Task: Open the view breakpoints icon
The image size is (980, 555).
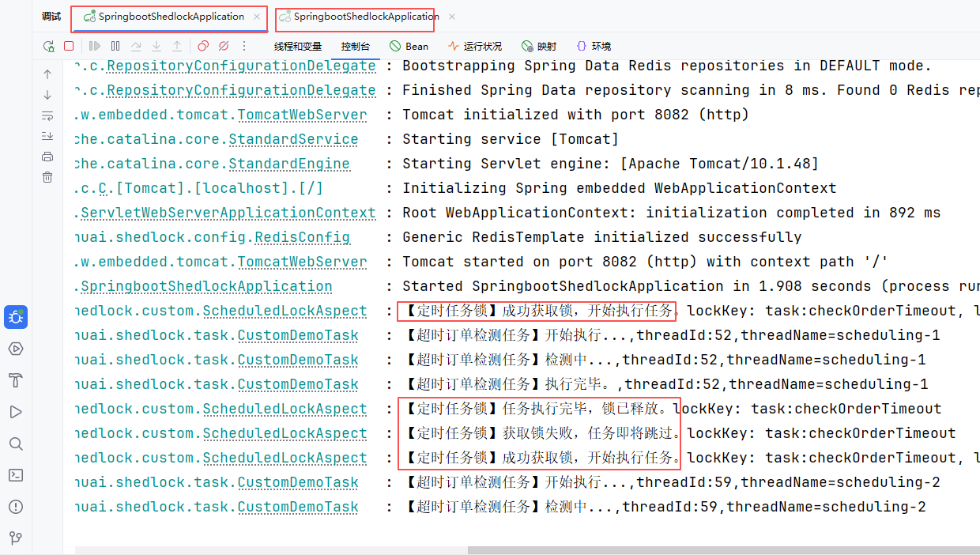Action: click(203, 47)
